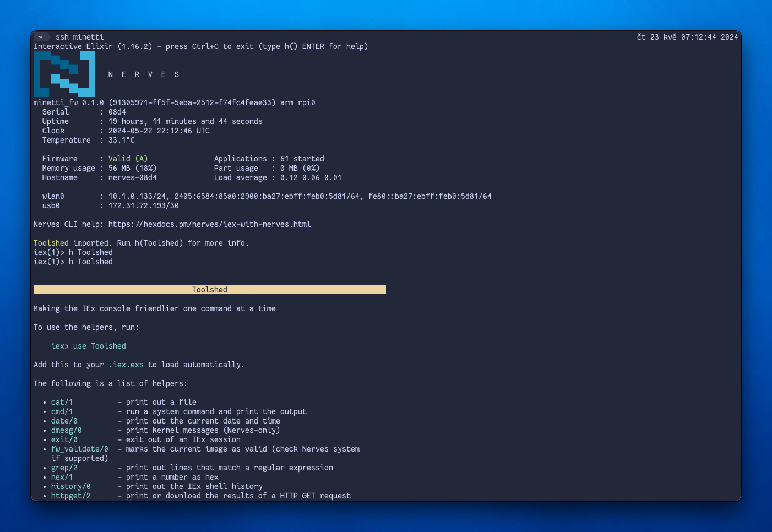Click the Temperature value '33.1°C'

pyautogui.click(x=122, y=140)
